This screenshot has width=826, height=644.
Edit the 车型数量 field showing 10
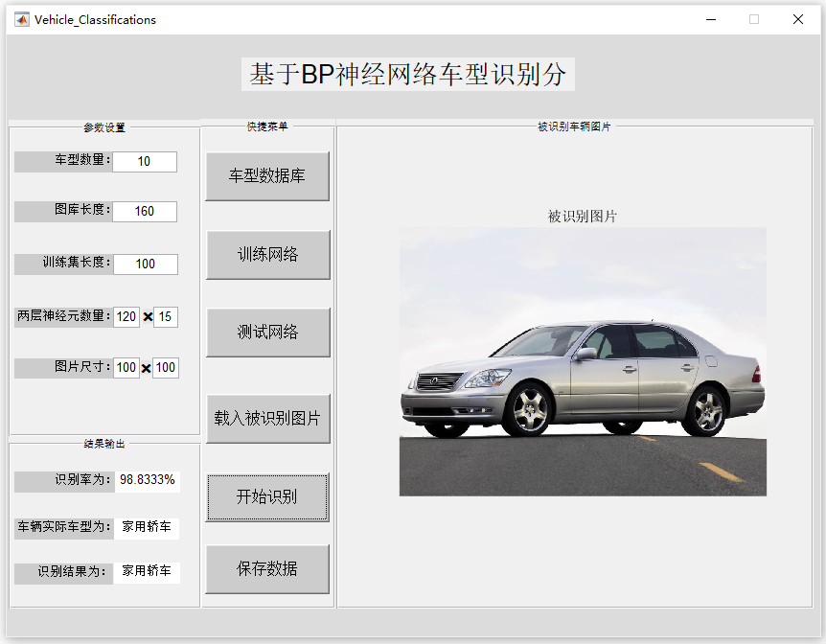pyautogui.click(x=145, y=162)
